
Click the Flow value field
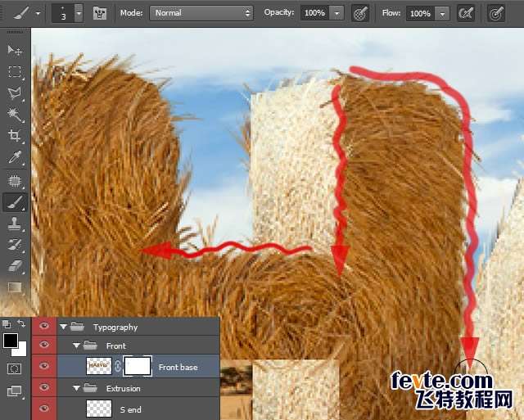(x=420, y=14)
